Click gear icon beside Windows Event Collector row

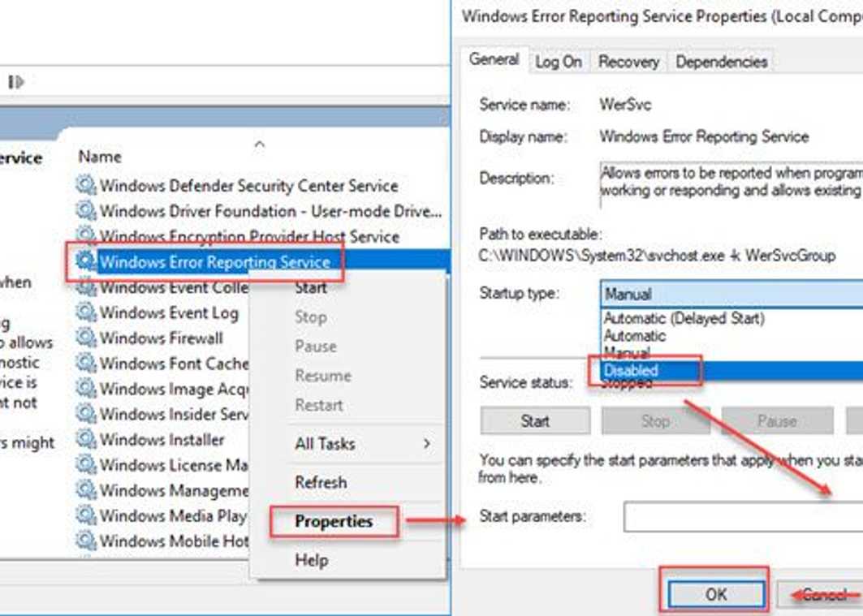tap(86, 286)
